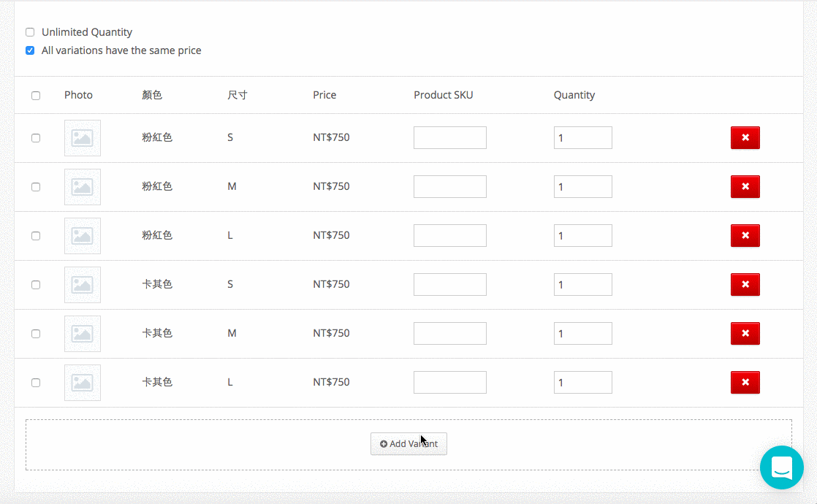Click Quantity field for 粉紅色 M

click(x=583, y=186)
